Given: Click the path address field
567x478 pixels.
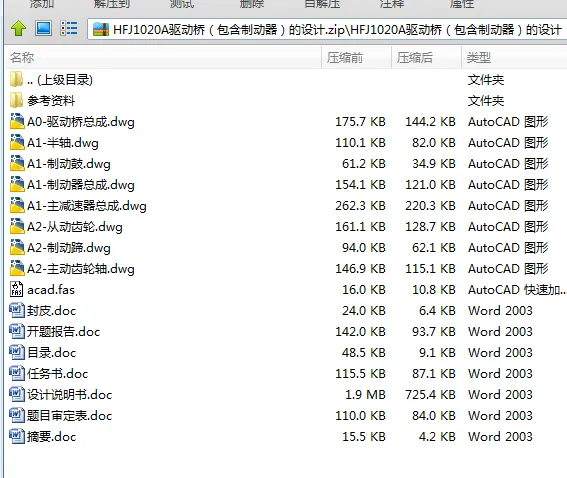Looking at the screenshot, I should tap(327, 29).
